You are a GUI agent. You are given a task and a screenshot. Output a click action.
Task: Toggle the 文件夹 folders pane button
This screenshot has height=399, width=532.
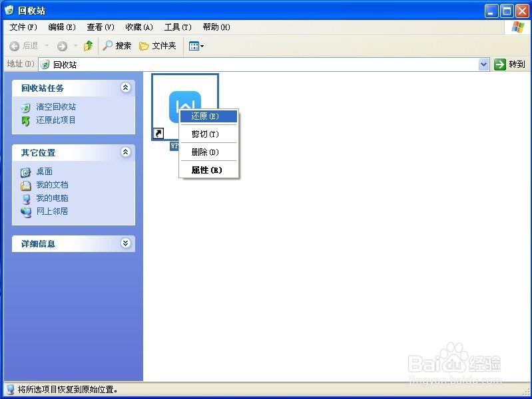tap(157, 46)
